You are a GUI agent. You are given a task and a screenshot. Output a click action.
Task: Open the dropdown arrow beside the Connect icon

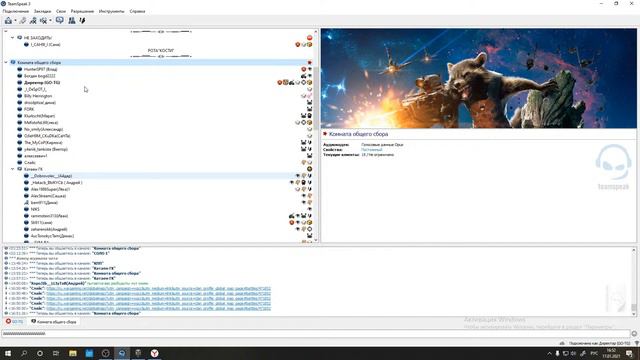[15, 21]
